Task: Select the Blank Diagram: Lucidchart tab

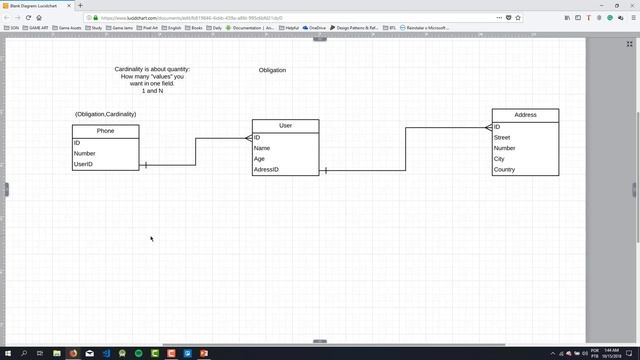Action: (x=37, y=6)
